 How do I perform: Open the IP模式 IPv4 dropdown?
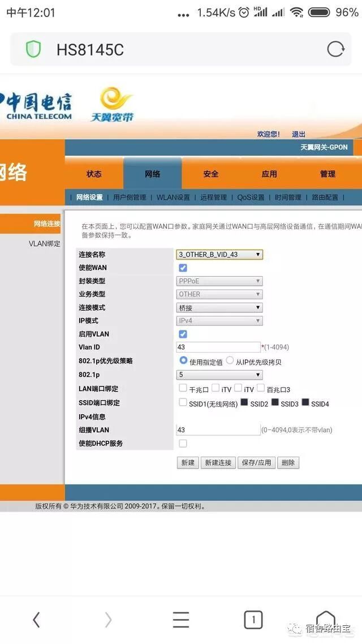(219, 321)
